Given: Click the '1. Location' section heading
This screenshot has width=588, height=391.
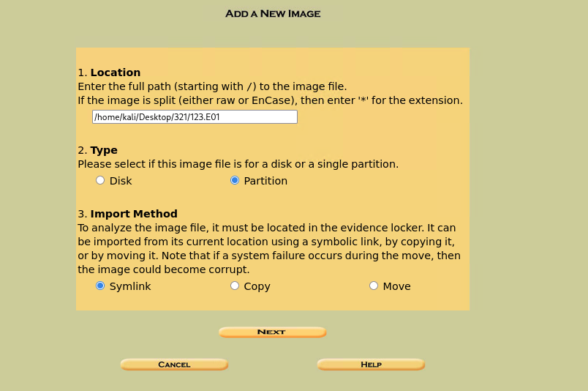Looking at the screenshot, I should (x=109, y=72).
